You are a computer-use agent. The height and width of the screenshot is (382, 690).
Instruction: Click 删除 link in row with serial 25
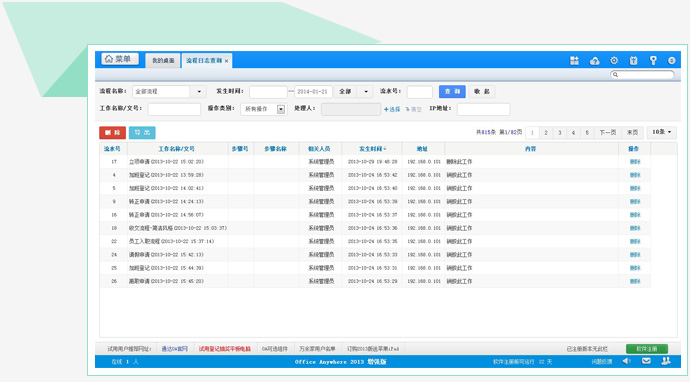(x=635, y=268)
